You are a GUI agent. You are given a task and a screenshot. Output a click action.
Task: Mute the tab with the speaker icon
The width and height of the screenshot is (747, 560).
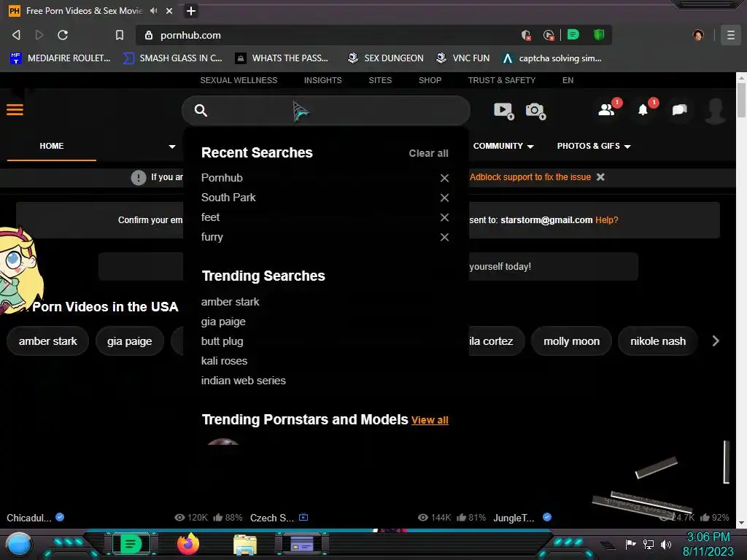(x=153, y=10)
